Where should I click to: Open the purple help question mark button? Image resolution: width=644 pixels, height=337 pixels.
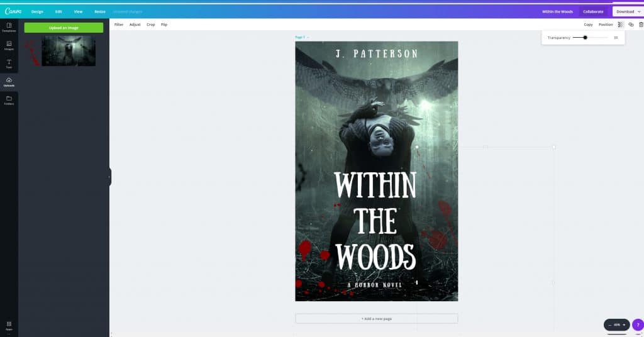(637, 324)
